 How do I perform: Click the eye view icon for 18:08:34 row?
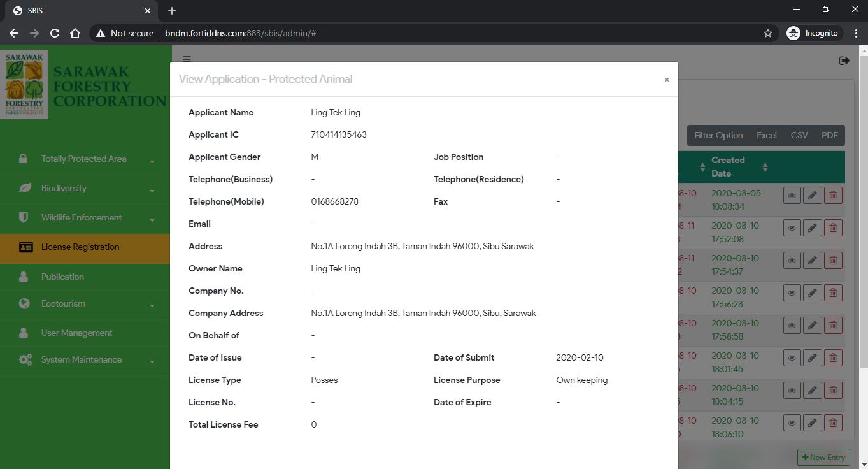coord(792,196)
